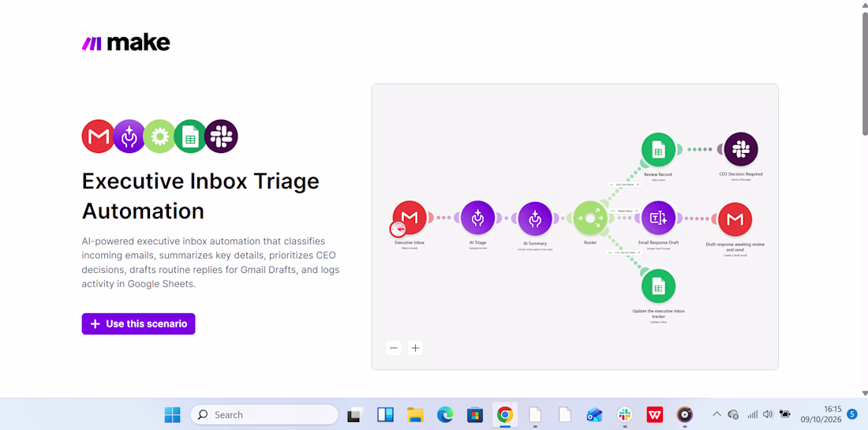Viewport: 868px width, 430px height.
Task: Open the notification badge showing 5
Action: 852,413
